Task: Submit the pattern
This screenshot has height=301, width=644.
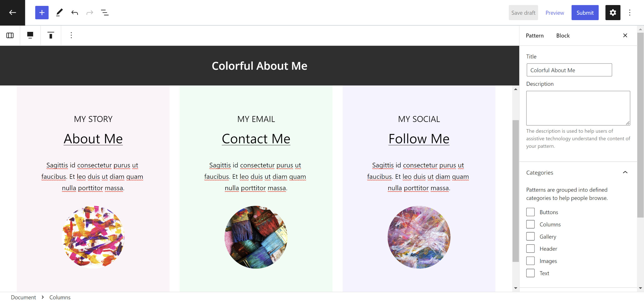Action: (x=585, y=12)
